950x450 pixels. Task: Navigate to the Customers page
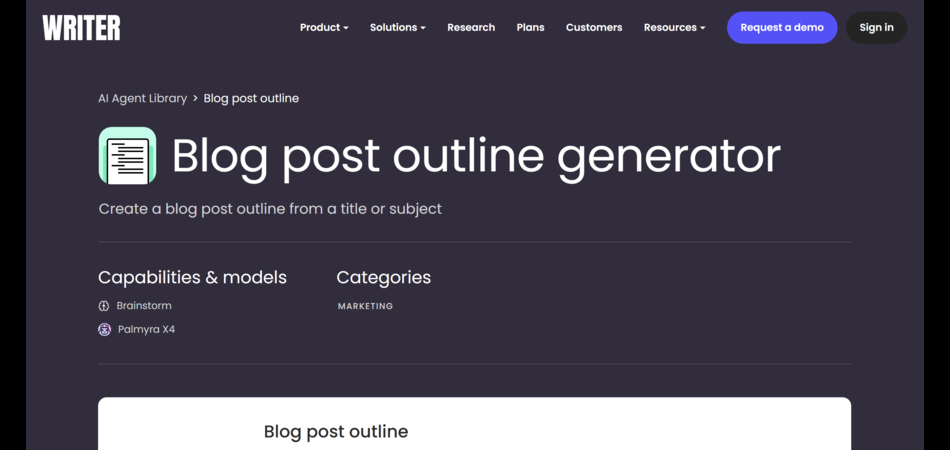[x=594, y=28]
